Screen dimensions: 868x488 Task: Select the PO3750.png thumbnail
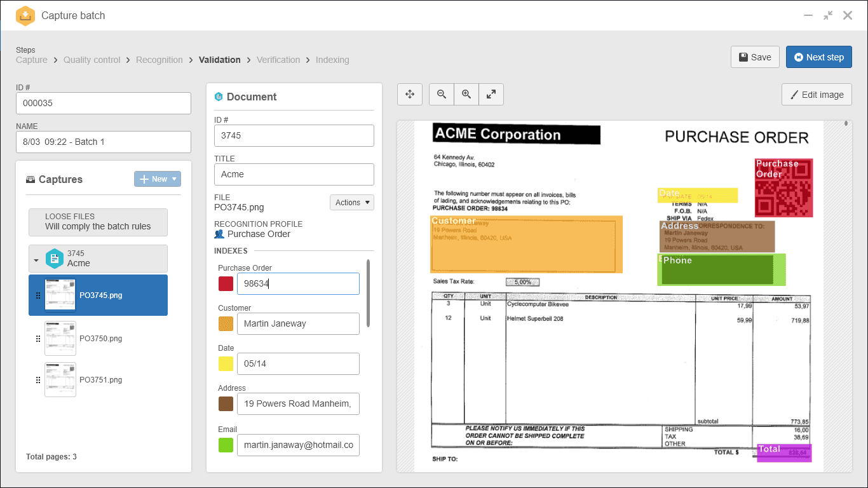click(60, 338)
